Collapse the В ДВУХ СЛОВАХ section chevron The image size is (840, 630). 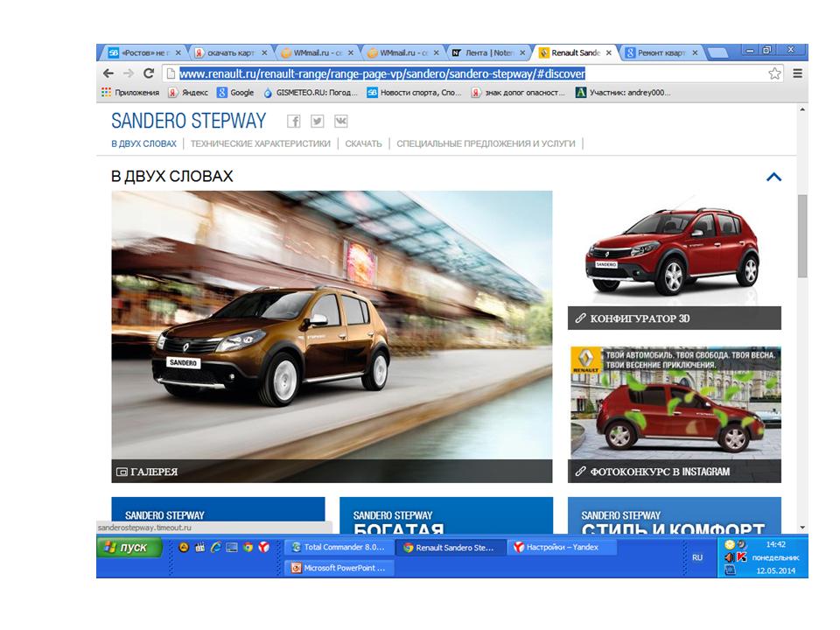pyautogui.click(x=773, y=177)
